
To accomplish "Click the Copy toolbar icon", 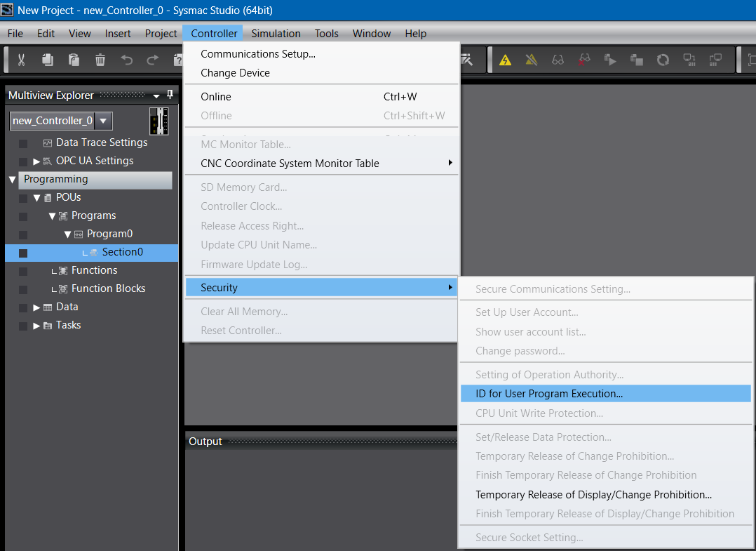I will [x=47, y=60].
